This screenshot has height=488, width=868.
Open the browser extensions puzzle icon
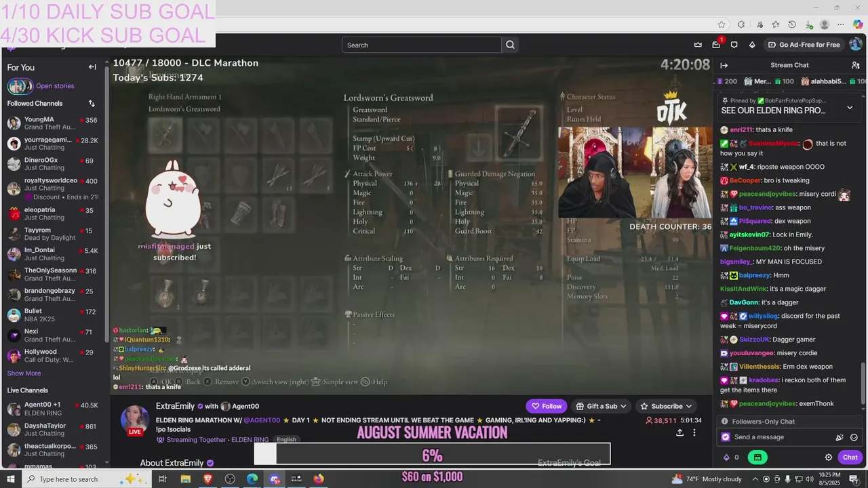pyautogui.click(x=741, y=24)
